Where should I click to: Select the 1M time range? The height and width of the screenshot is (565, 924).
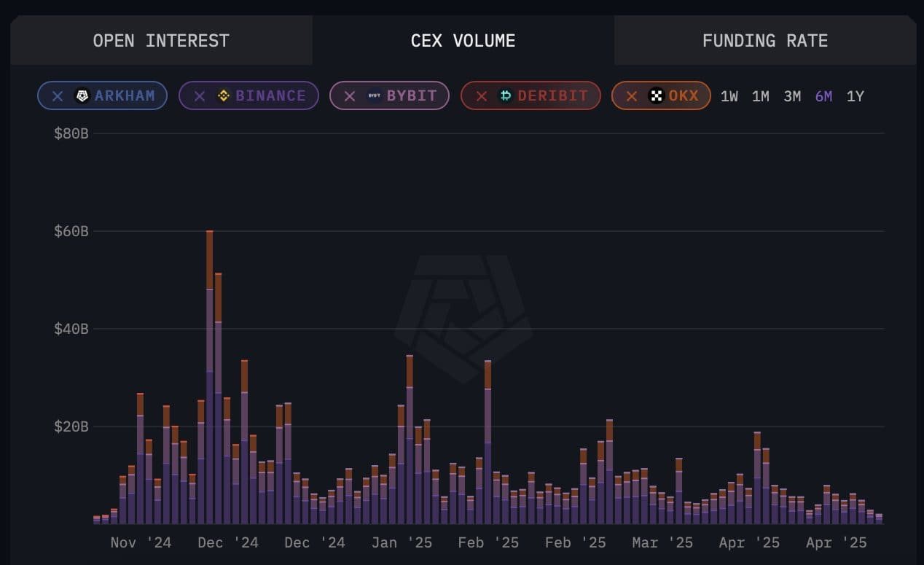761,96
